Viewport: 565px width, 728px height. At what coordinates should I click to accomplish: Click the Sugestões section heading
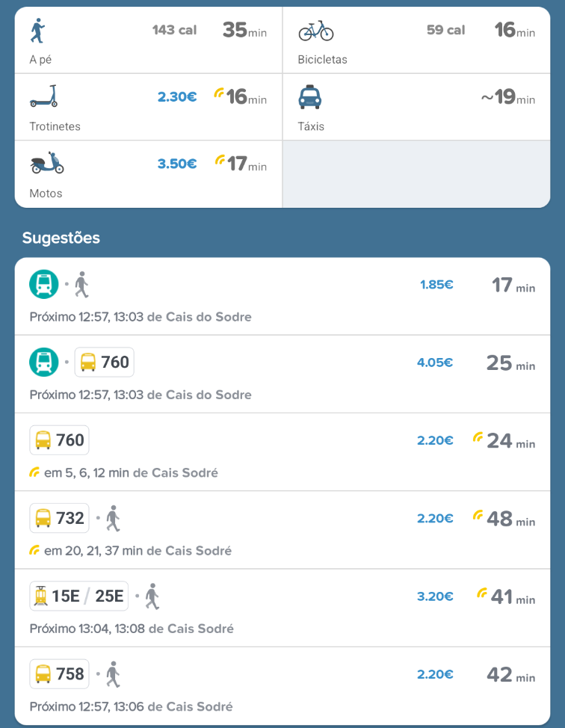click(61, 238)
